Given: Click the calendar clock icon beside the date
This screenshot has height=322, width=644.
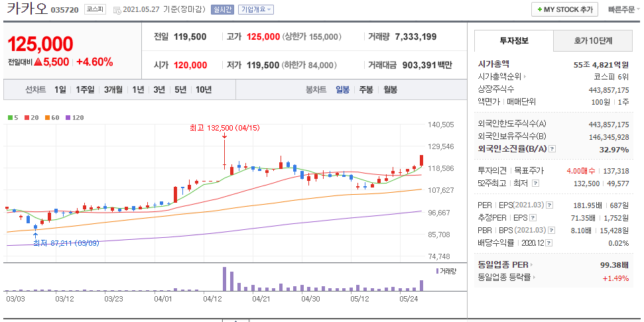Looking at the screenshot, I should point(117,10).
